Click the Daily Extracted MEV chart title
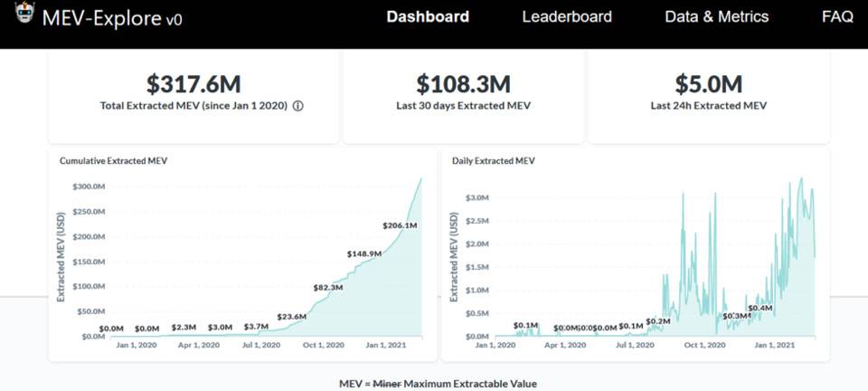The height and width of the screenshot is (391, 868). [x=493, y=161]
